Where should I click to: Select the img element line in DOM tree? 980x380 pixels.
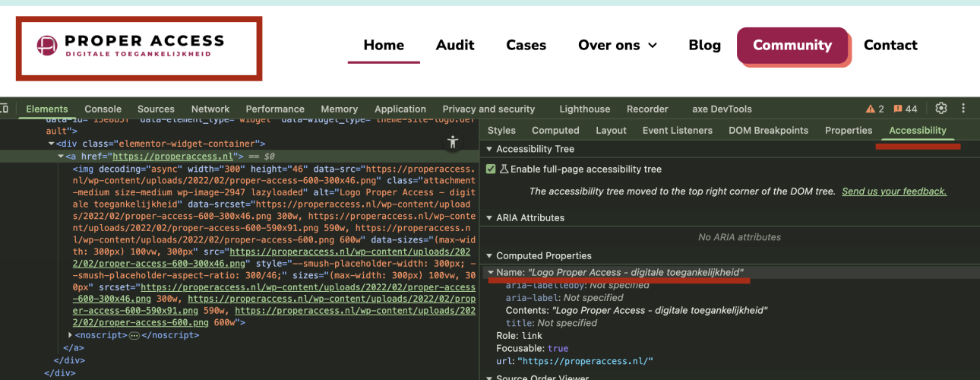[x=274, y=245]
